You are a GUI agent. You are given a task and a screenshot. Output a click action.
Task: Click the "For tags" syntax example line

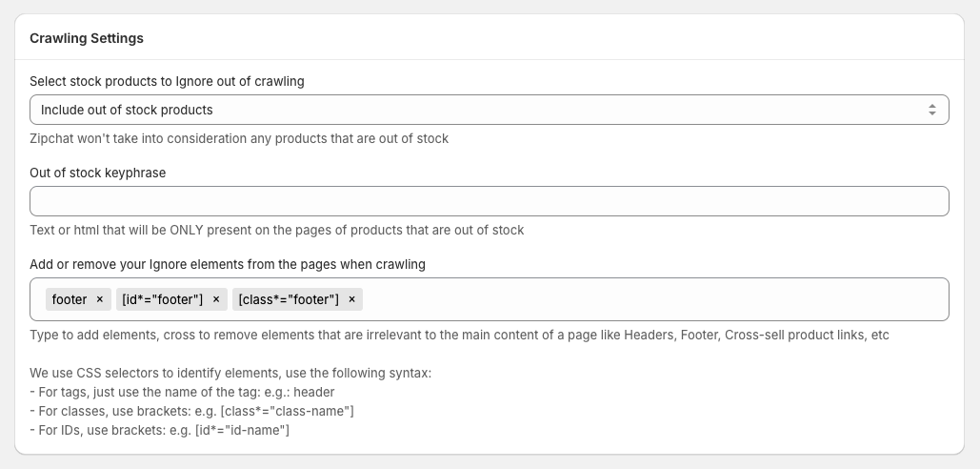coord(182,392)
